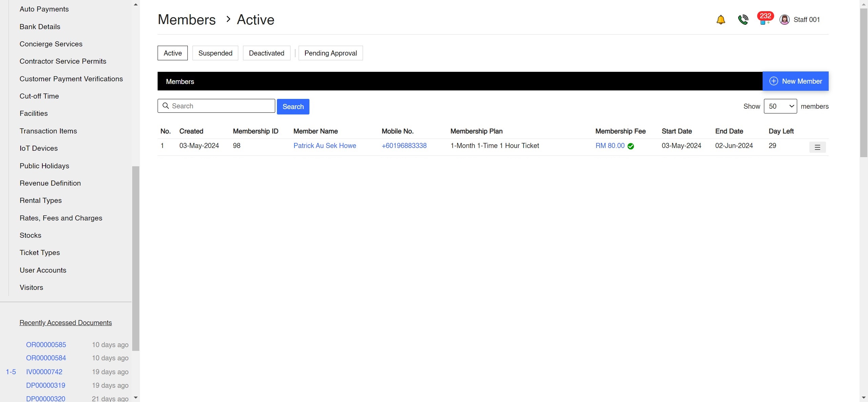This screenshot has width=868, height=402.
Task: Click the search magnifier icon in search box
Action: [x=166, y=106]
